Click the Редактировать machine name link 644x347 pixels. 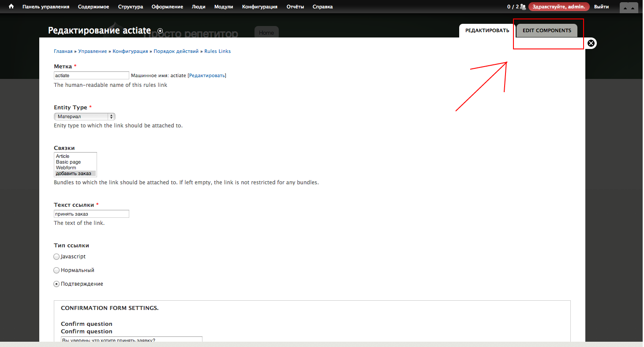pos(207,75)
